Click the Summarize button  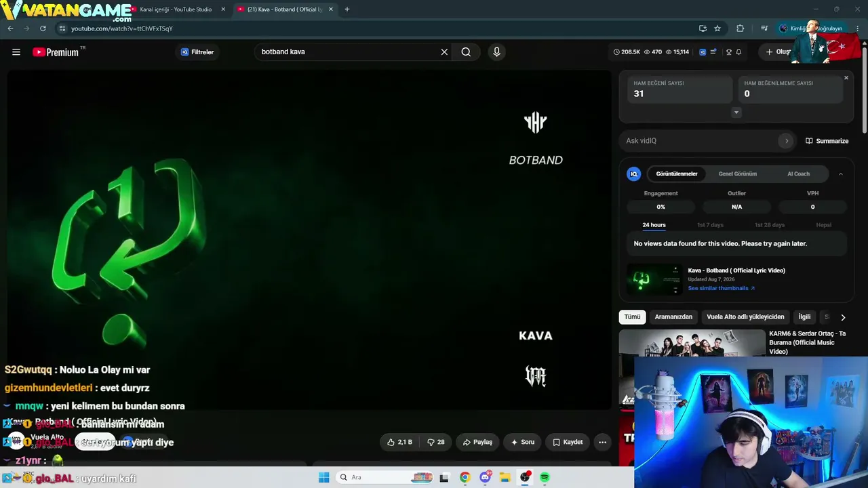tap(827, 141)
